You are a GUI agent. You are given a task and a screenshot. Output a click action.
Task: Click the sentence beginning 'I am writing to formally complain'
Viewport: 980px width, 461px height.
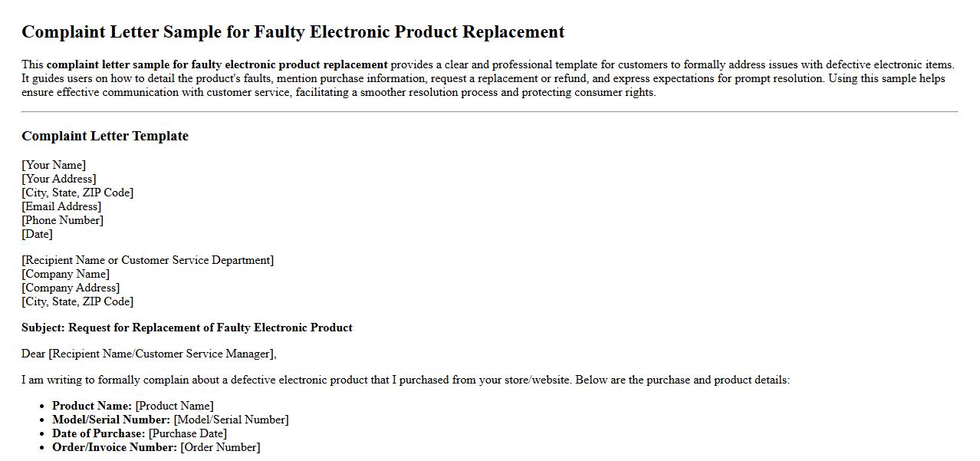(x=406, y=380)
